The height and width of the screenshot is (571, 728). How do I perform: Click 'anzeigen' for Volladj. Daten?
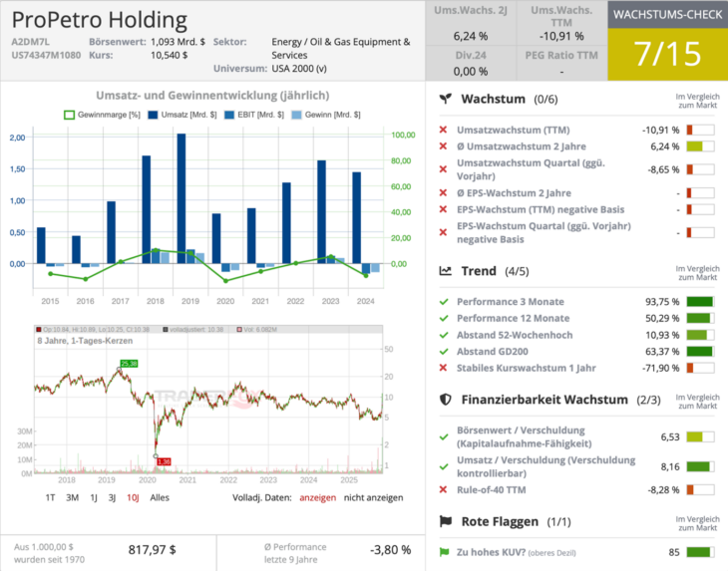[318, 497]
